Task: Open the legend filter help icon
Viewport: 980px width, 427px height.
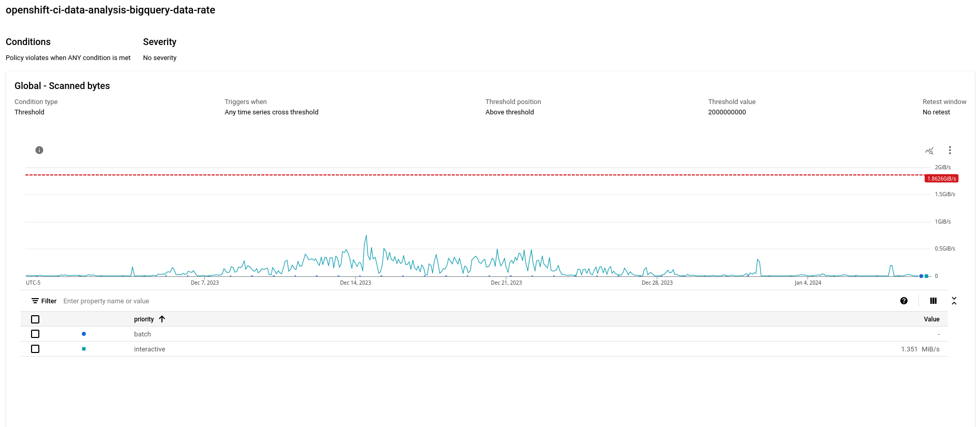Action: pyautogui.click(x=904, y=301)
